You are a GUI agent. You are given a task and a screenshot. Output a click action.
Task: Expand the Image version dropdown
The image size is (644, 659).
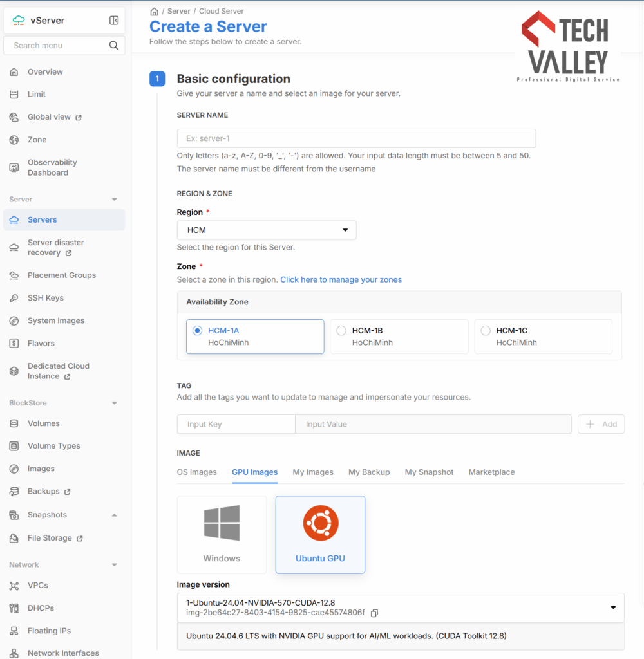(x=401, y=608)
